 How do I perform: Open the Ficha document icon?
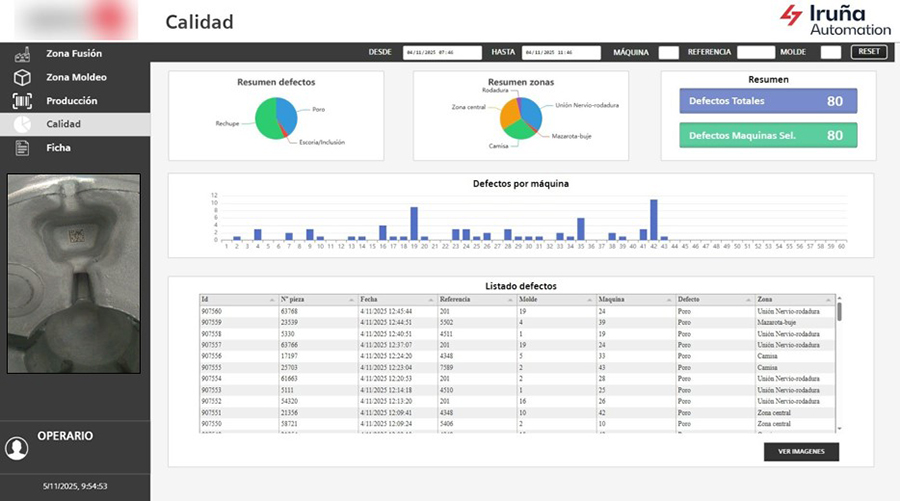tap(22, 148)
